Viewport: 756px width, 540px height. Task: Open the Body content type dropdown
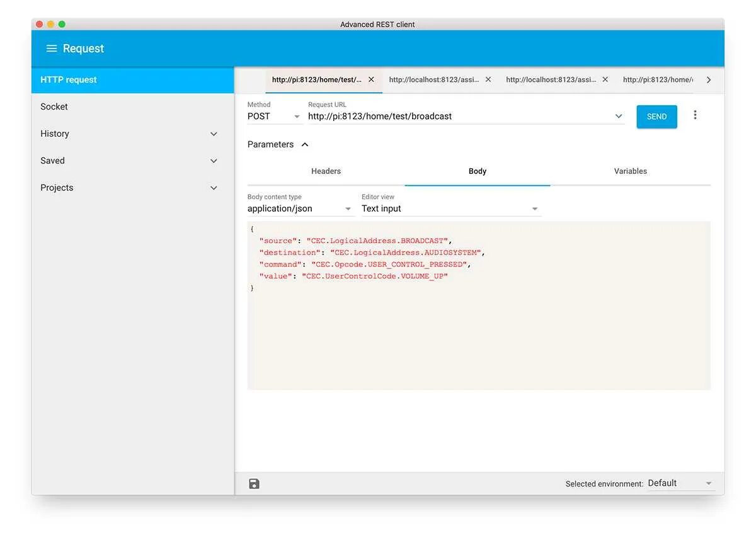(300, 209)
